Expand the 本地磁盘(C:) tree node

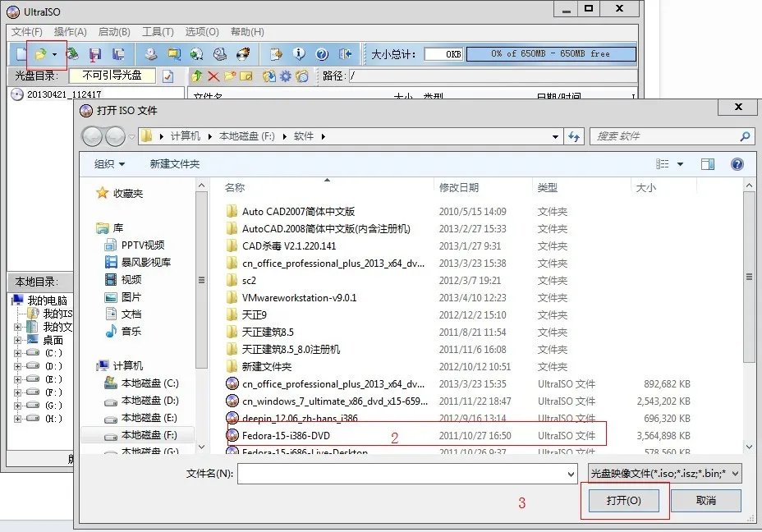pyautogui.click(x=16, y=352)
